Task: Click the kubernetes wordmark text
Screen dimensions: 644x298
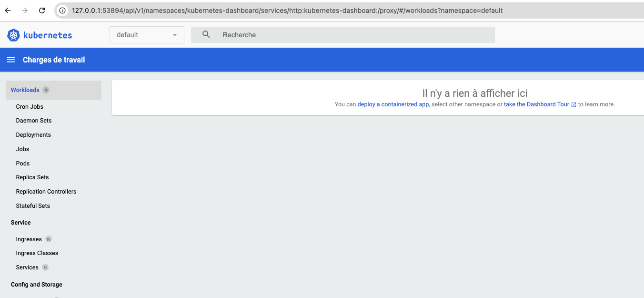Action: click(48, 35)
